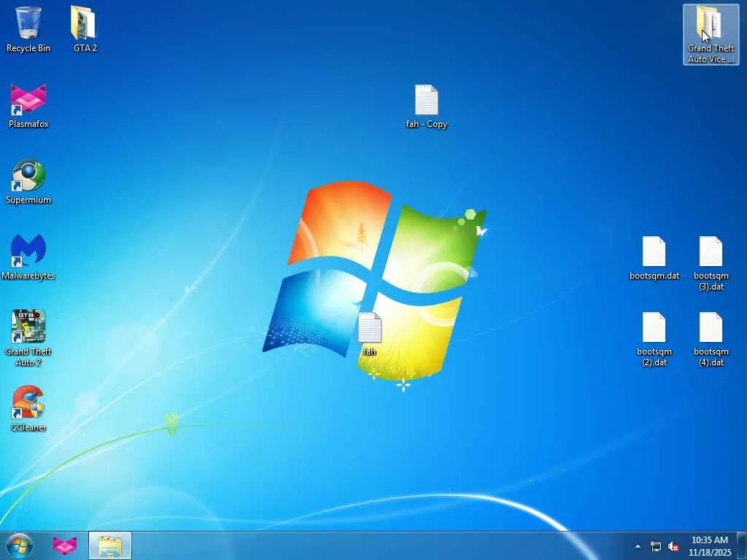The height and width of the screenshot is (560, 747).
Task: Select the Recycle Bin desktop icon
Action: pos(28,29)
